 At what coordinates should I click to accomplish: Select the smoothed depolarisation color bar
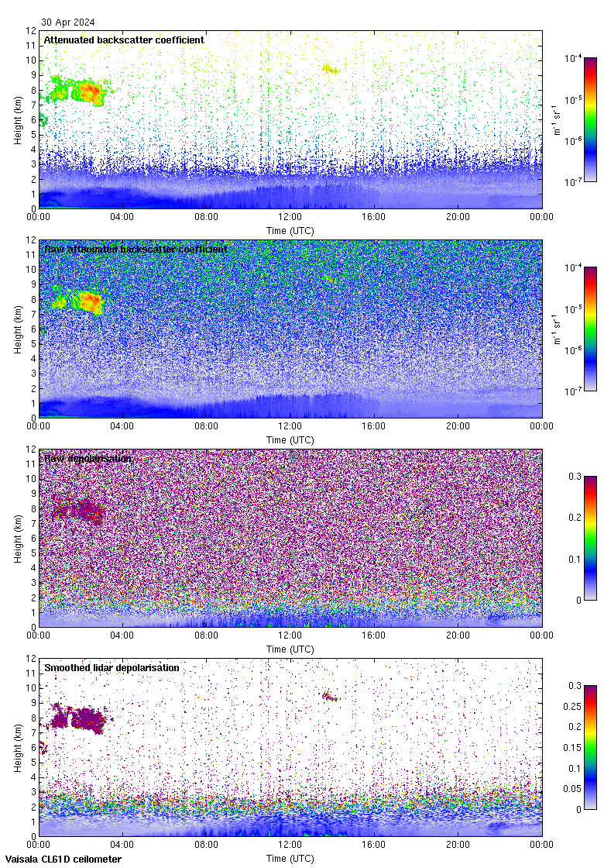[590, 747]
